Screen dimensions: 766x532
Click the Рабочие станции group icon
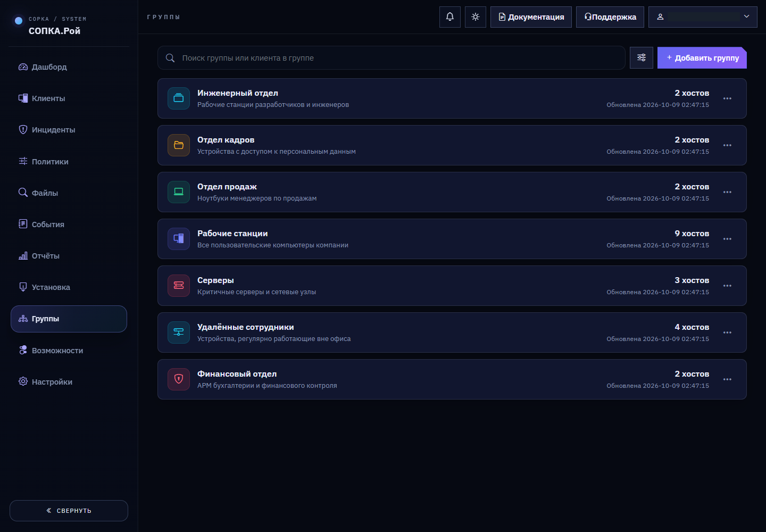coord(179,239)
